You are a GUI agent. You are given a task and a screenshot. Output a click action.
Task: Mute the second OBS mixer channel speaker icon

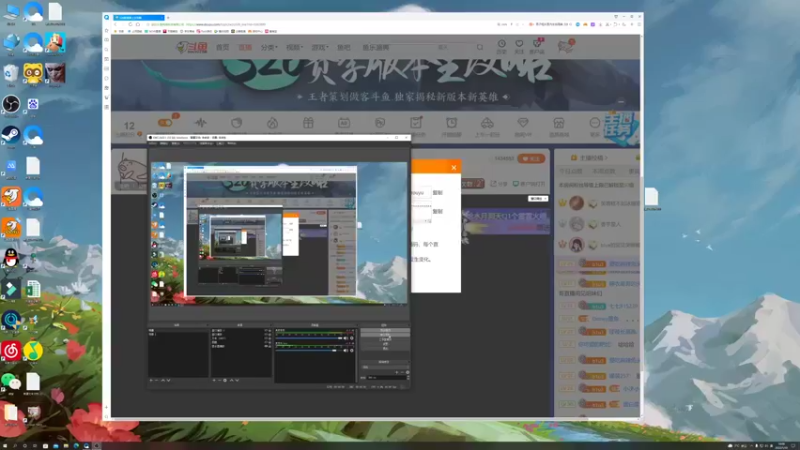tap(345, 351)
